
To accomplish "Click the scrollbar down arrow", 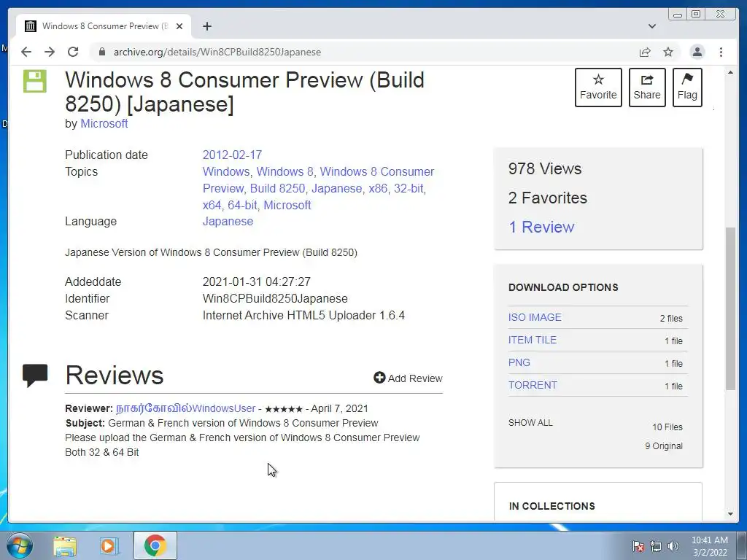I will [x=730, y=514].
